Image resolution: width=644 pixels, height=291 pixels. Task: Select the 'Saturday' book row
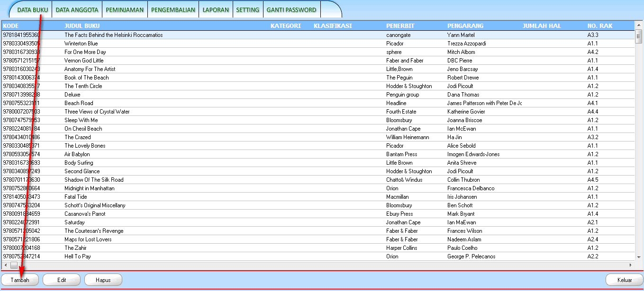coord(318,222)
